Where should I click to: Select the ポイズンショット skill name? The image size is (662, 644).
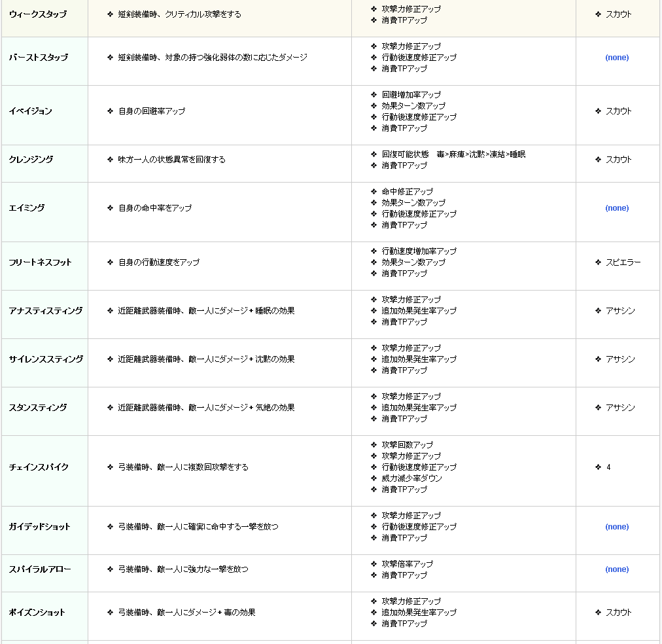(x=37, y=613)
